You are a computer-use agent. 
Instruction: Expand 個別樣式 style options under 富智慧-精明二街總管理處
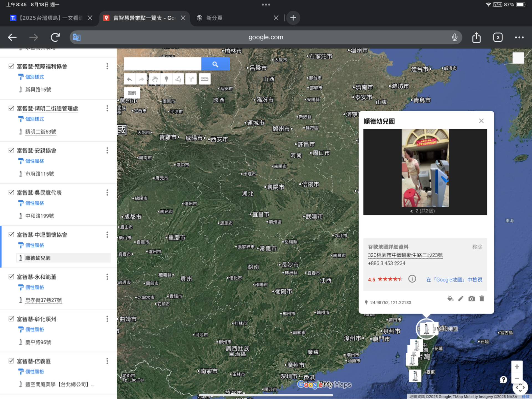click(x=34, y=119)
